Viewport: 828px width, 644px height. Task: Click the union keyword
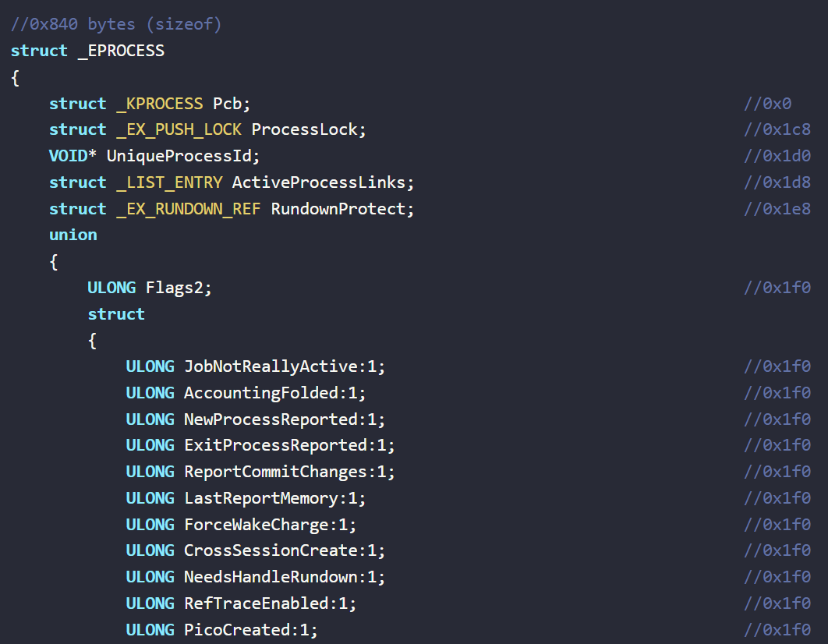tap(73, 235)
